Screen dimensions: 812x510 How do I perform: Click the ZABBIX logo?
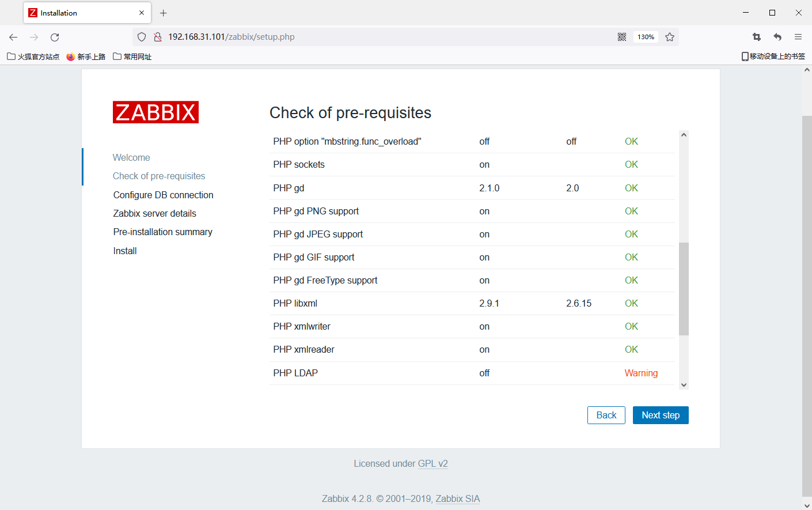click(155, 112)
